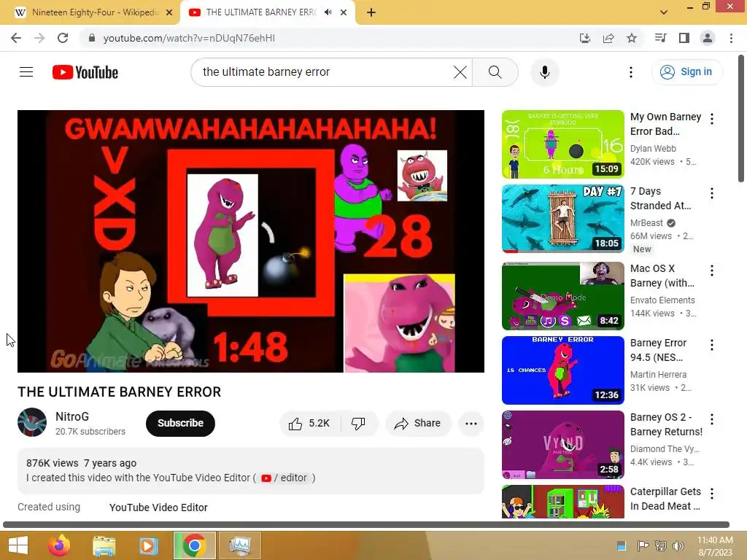Share this page using the address bar share icon
Screen dimensions: 747x560
(608, 38)
